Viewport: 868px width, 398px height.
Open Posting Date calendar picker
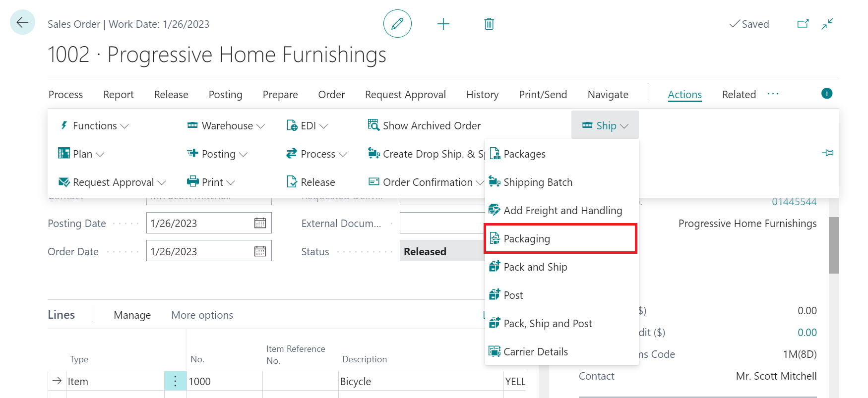[x=260, y=223]
